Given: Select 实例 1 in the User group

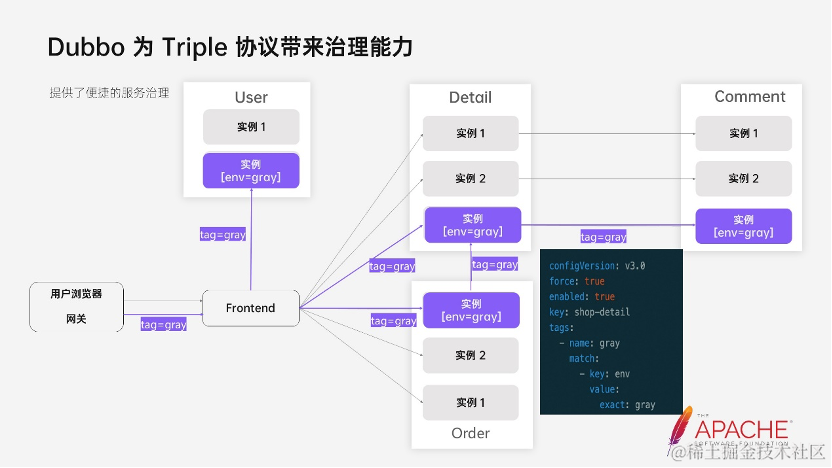Looking at the screenshot, I should click(251, 127).
